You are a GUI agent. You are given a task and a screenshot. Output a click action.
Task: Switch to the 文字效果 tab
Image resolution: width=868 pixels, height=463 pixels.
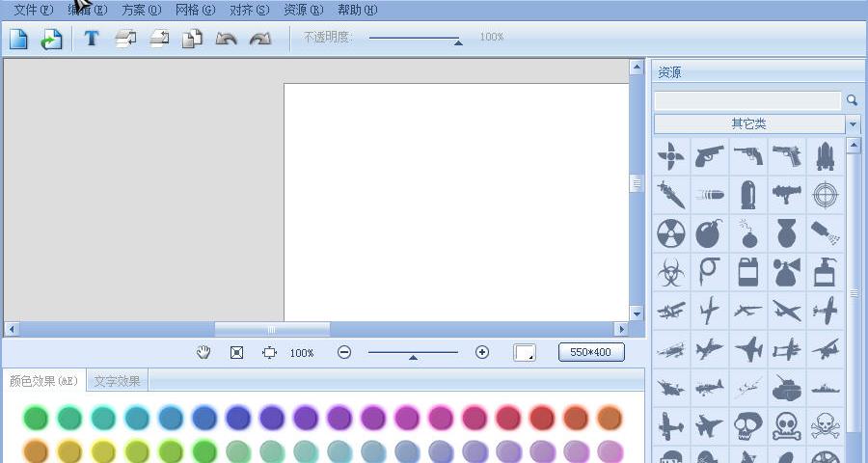coord(117,381)
